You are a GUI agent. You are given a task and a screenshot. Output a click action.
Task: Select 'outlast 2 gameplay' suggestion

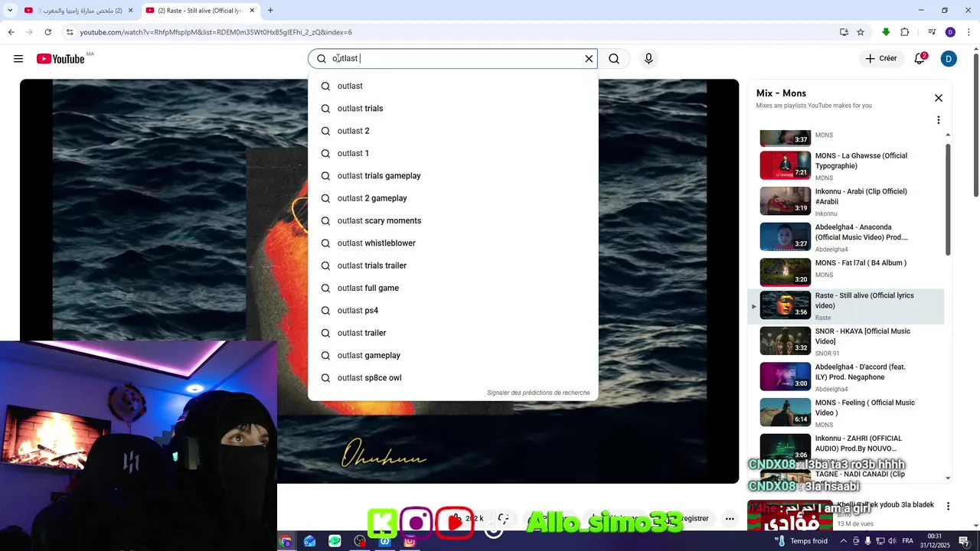point(452,198)
